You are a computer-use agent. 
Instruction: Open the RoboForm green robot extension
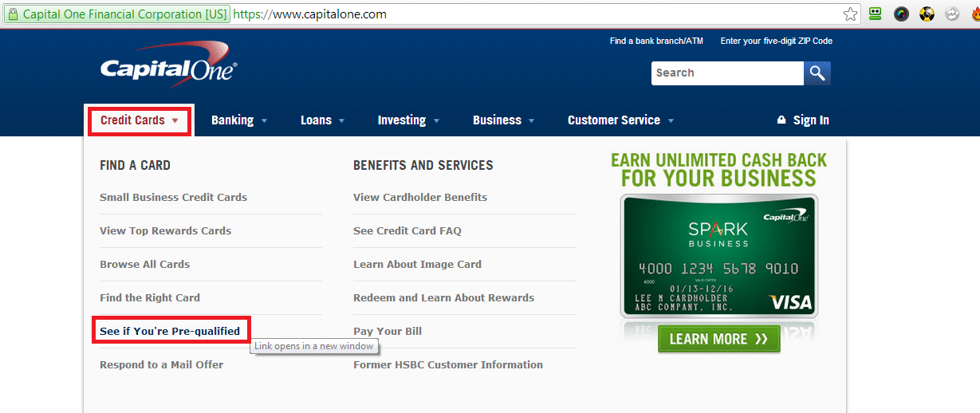click(x=876, y=14)
